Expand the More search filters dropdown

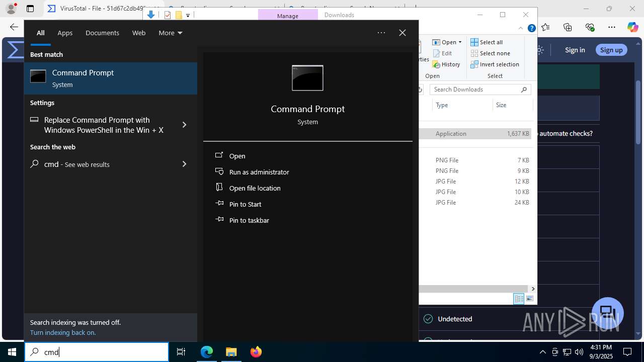(170, 33)
